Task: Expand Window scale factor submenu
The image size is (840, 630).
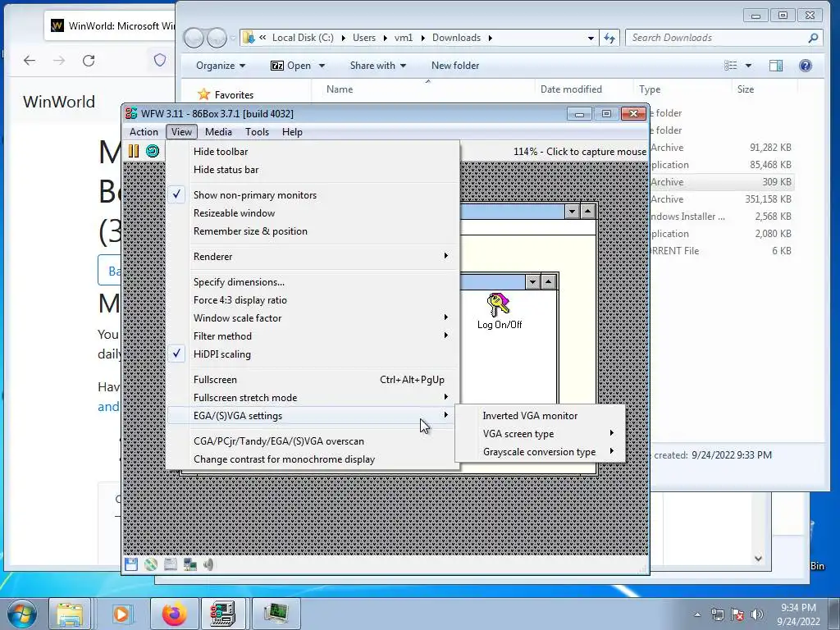Action: click(313, 318)
